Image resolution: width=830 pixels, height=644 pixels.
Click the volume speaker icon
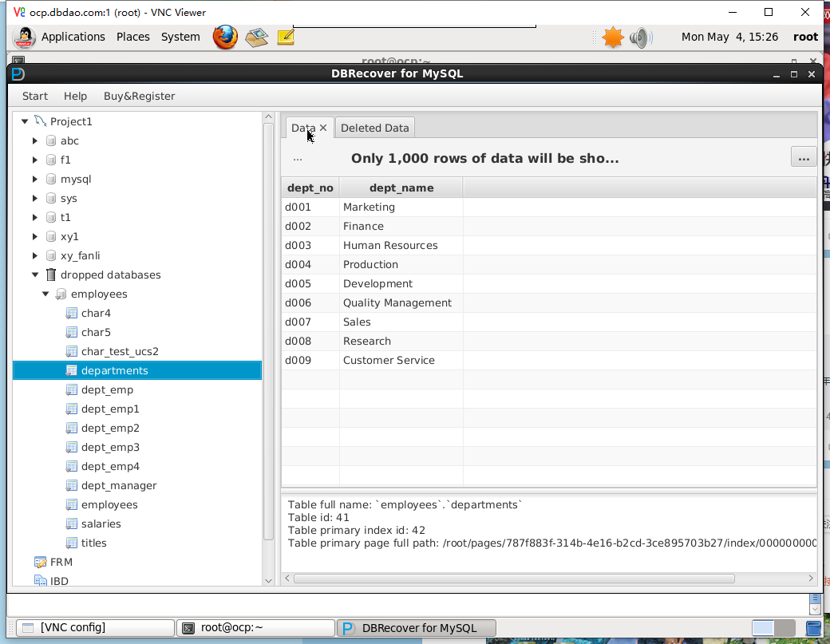(x=640, y=37)
